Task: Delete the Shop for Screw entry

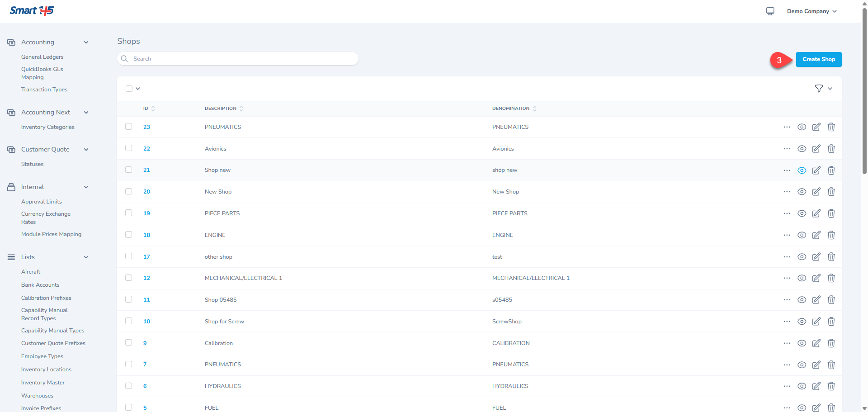Action: (x=831, y=322)
